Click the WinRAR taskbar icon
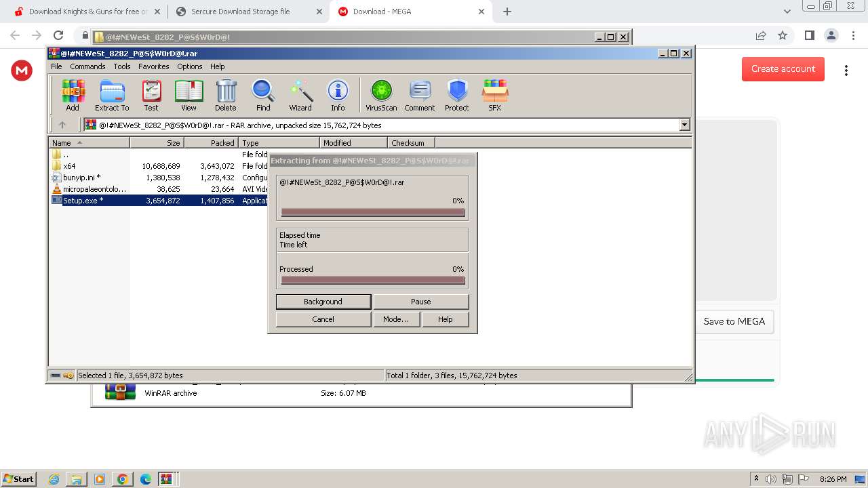868x488 pixels. (166, 479)
